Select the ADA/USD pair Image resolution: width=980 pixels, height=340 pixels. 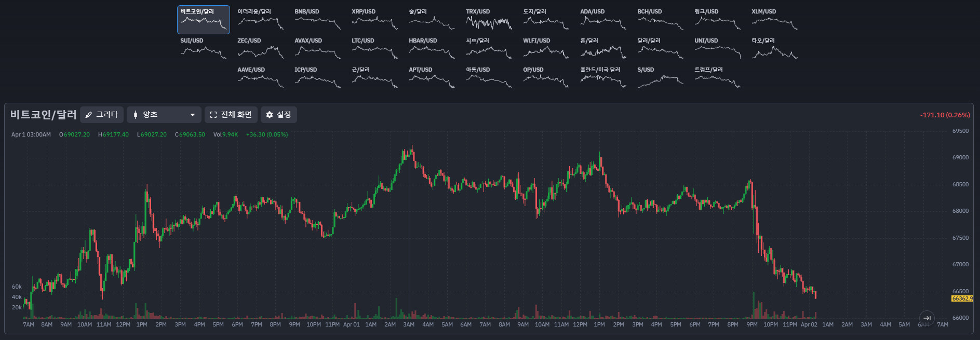coord(603,20)
